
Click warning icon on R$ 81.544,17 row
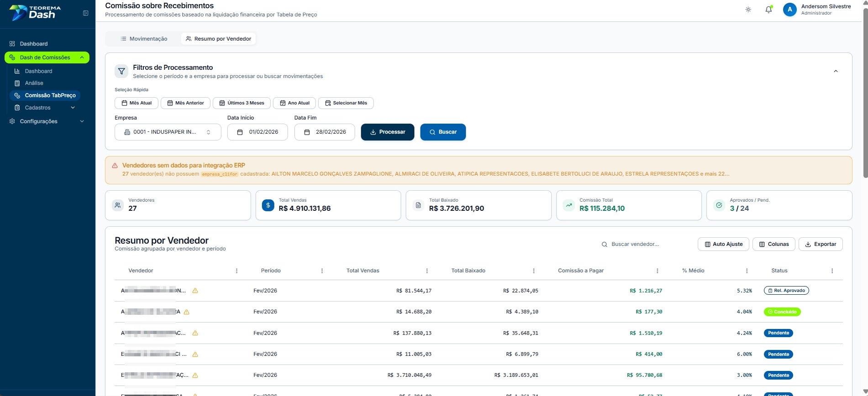click(195, 291)
